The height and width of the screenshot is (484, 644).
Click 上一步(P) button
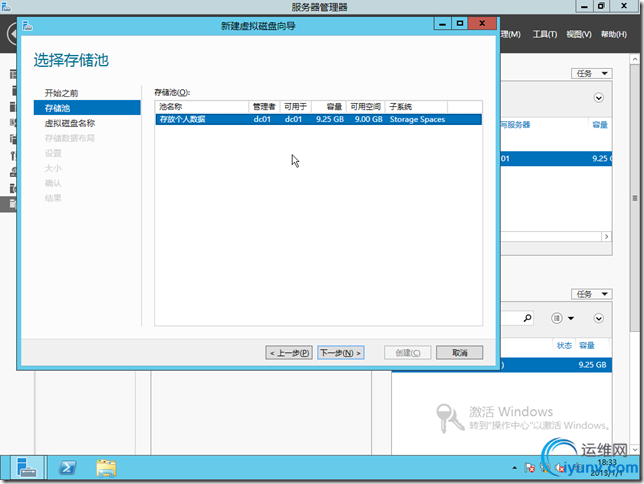coord(289,353)
